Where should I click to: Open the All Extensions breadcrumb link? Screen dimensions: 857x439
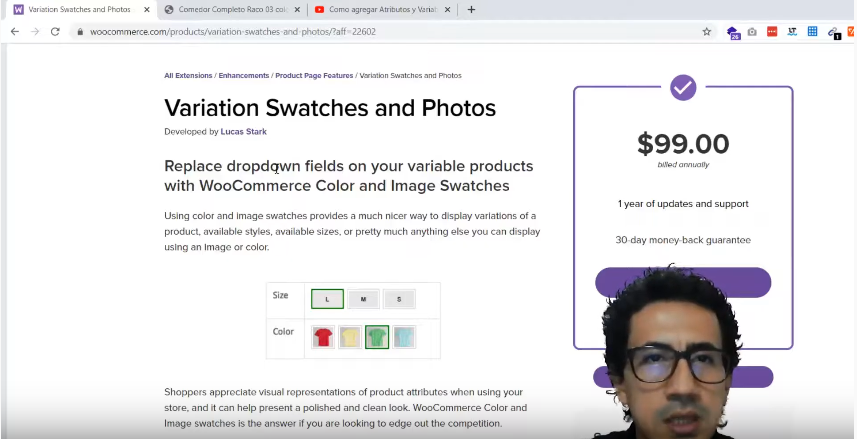coord(188,76)
